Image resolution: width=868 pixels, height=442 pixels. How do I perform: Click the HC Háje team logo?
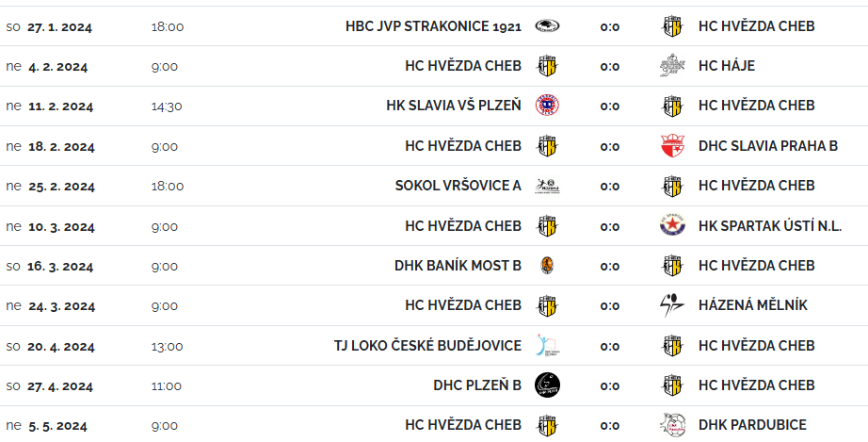(672, 66)
